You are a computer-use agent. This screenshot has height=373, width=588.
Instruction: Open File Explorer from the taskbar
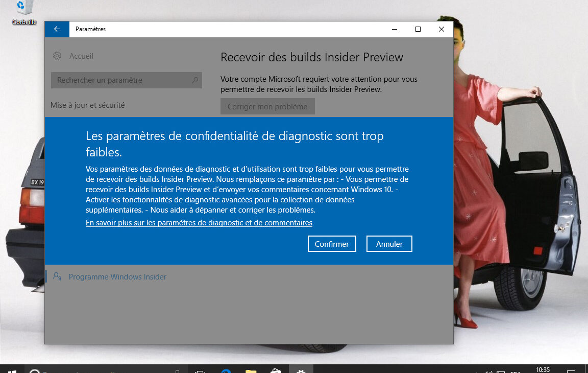point(251,369)
